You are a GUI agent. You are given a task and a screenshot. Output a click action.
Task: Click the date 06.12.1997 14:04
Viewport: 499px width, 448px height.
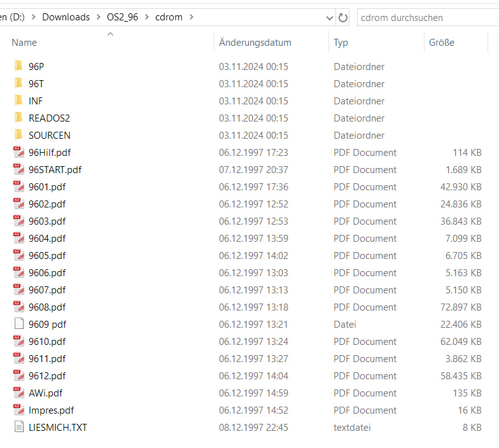253,375
